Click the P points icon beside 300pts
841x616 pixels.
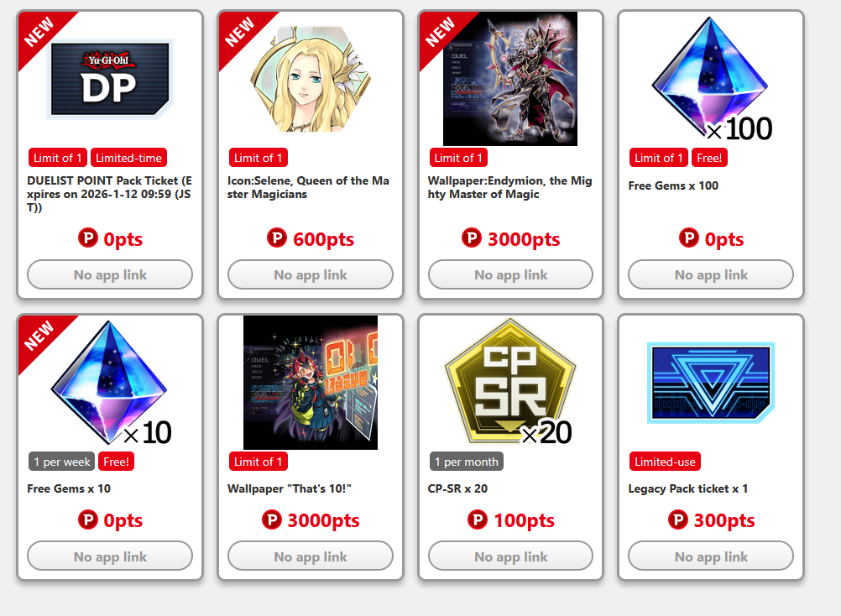tap(678, 519)
